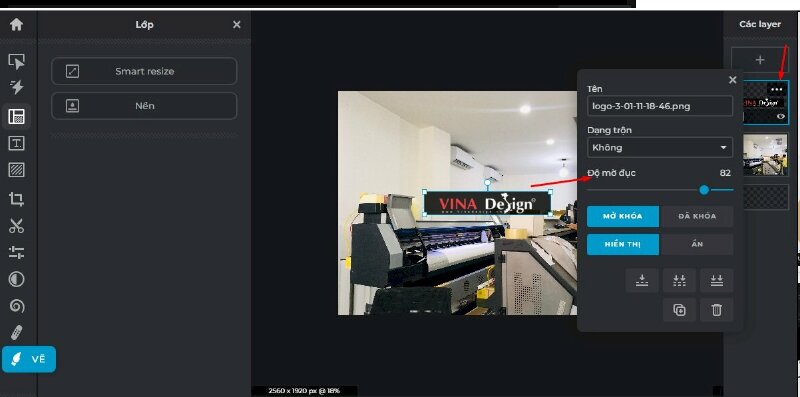This screenshot has width=800, height=397.
Task: Open the three-dots menu on logo layer
Action: [x=777, y=90]
